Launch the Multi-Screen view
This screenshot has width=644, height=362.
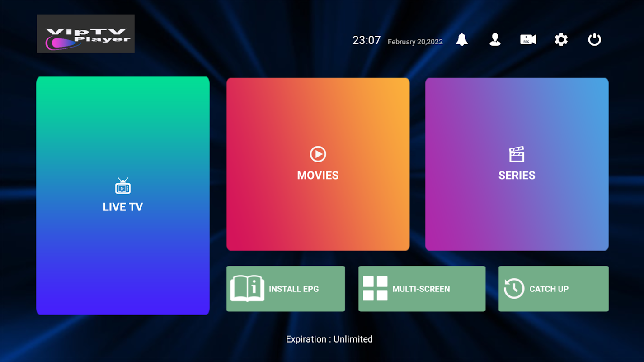tap(422, 289)
